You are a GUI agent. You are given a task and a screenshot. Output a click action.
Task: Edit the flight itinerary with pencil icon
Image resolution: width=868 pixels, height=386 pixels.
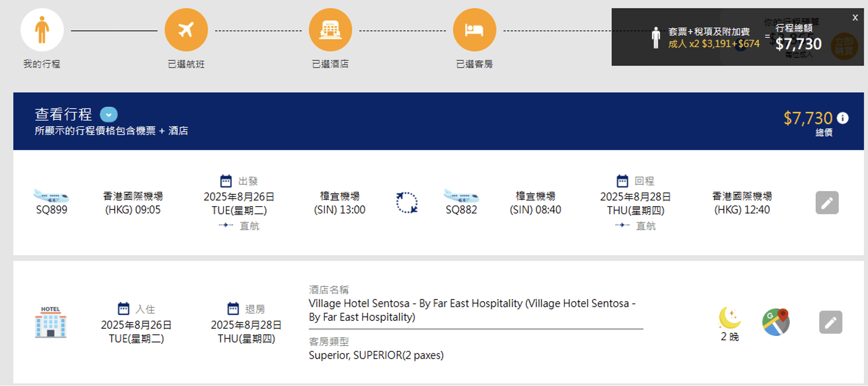pyautogui.click(x=827, y=203)
